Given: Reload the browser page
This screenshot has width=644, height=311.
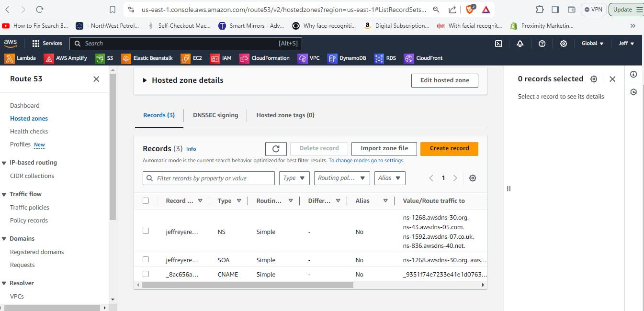Looking at the screenshot, I should [x=40, y=9].
